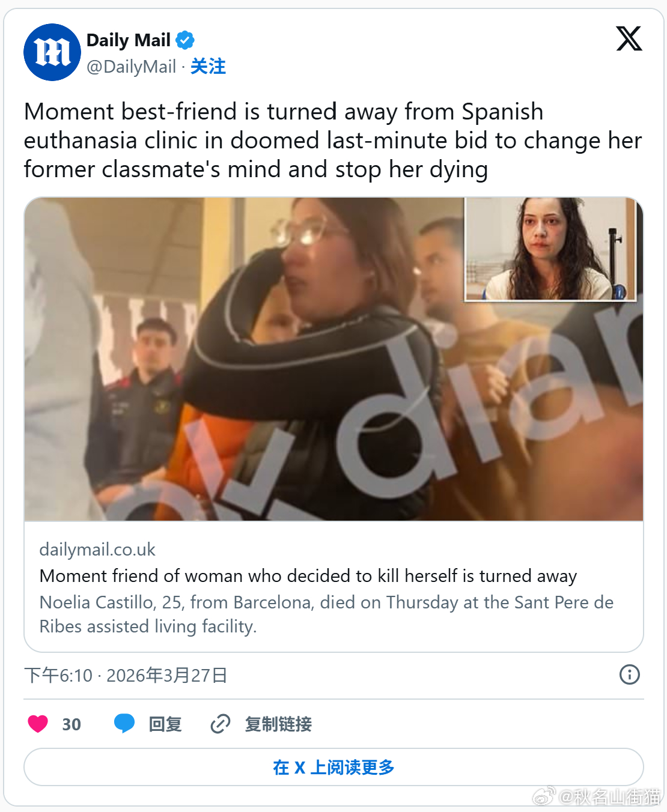Image resolution: width=667 pixels, height=812 pixels.
Task: Click the blue reply bubble icon
Action: coord(124,724)
